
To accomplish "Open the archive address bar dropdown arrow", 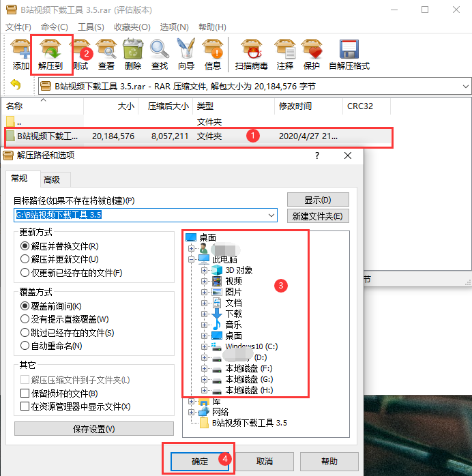I will pos(466,87).
